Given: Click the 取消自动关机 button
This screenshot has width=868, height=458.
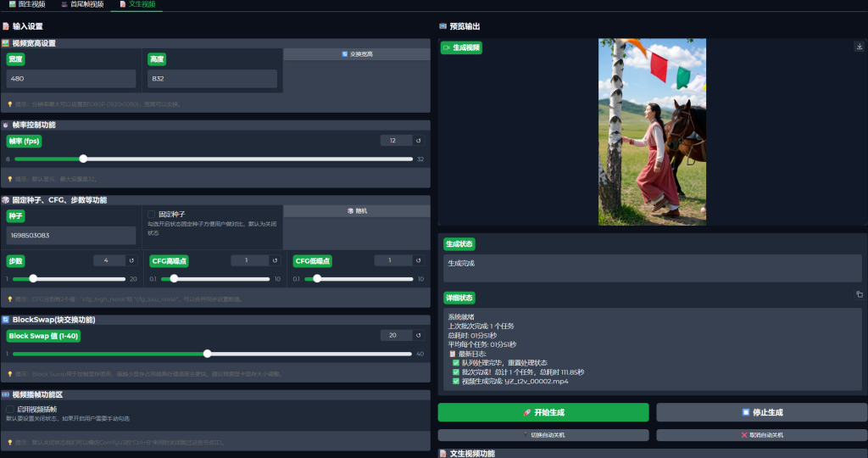Looking at the screenshot, I should click(x=760, y=435).
